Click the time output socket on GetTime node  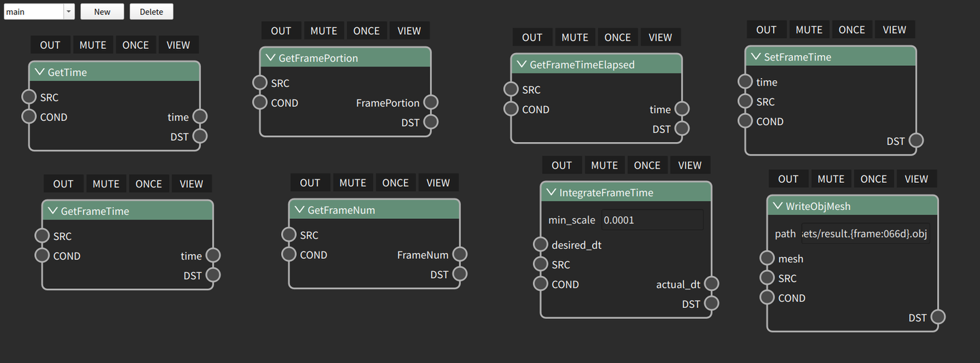[x=199, y=117]
